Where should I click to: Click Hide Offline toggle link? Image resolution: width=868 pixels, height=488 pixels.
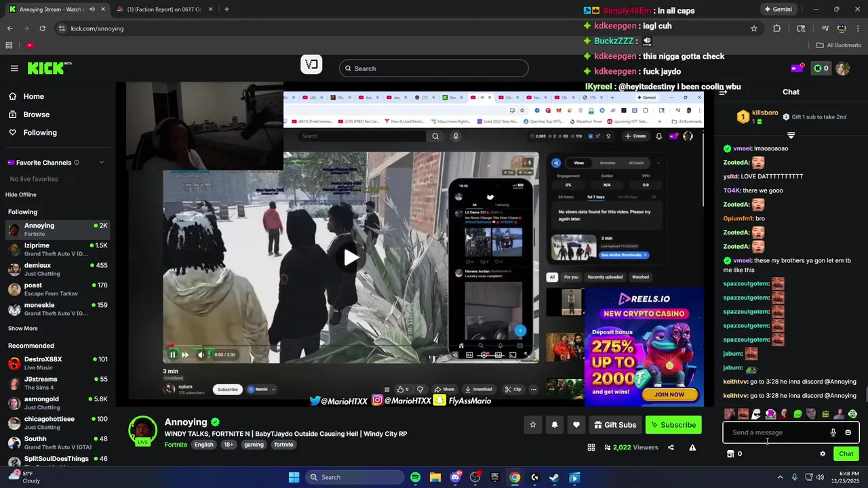21,195
